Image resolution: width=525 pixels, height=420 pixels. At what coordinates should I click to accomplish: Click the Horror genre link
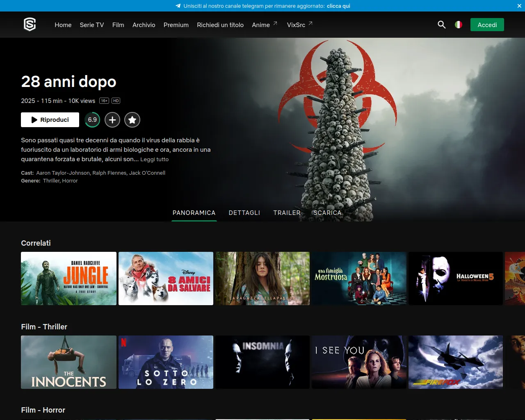tap(70, 181)
